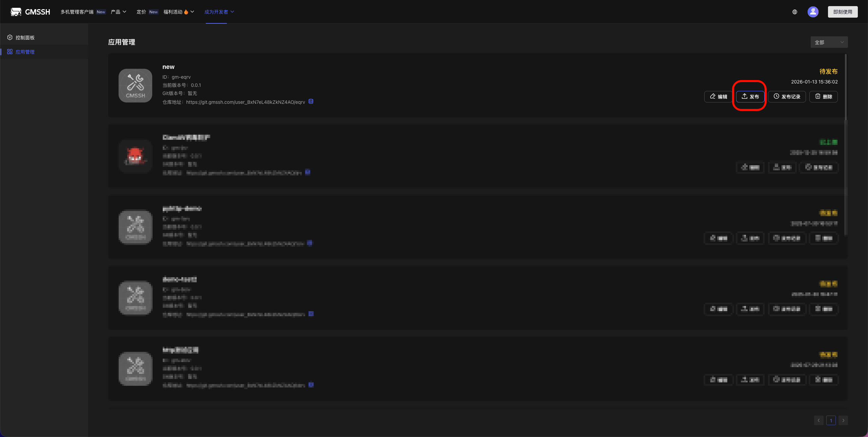Viewport: 868px width, 437px height.
Task: Expand the 成为开发者 menu
Action: click(x=219, y=12)
